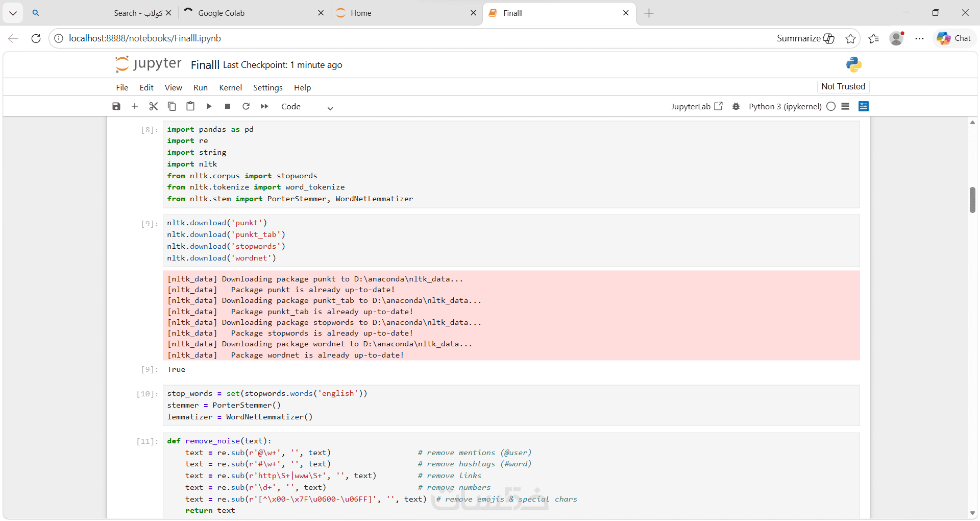Click the Not Trusted button
This screenshot has height=521, width=980.
pyautogui.click(x=843, y=87)
